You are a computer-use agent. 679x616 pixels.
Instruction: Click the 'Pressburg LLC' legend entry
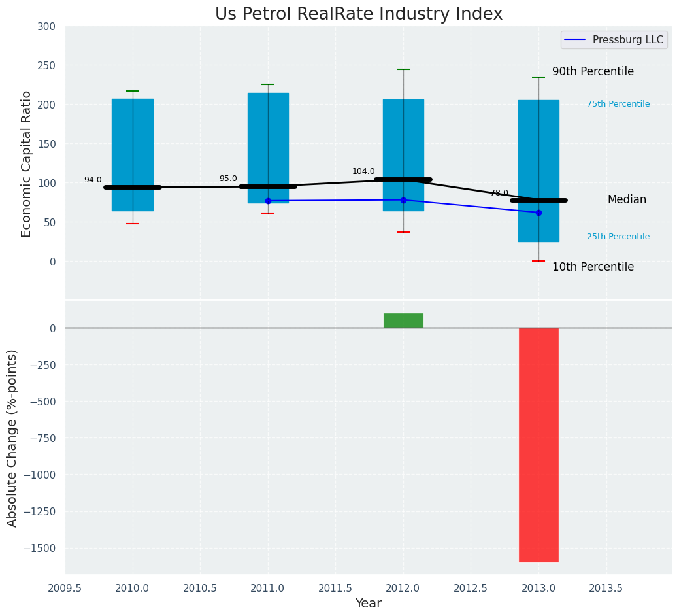click(614, 39)
